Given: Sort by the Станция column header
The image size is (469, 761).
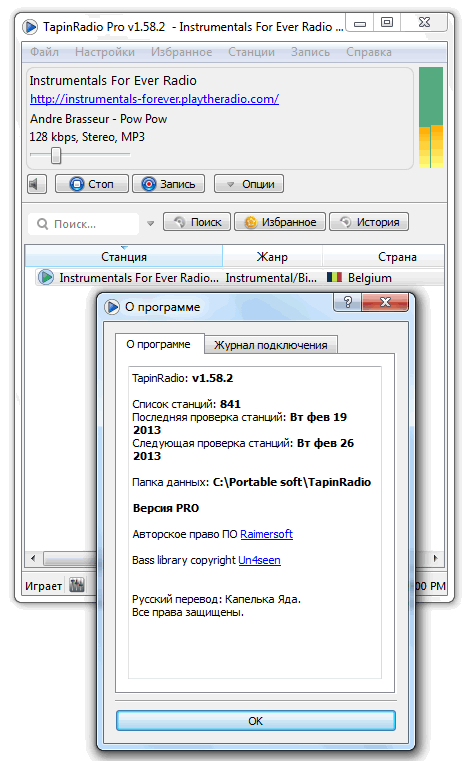Looking at the screenshot, I should [124, 257].
